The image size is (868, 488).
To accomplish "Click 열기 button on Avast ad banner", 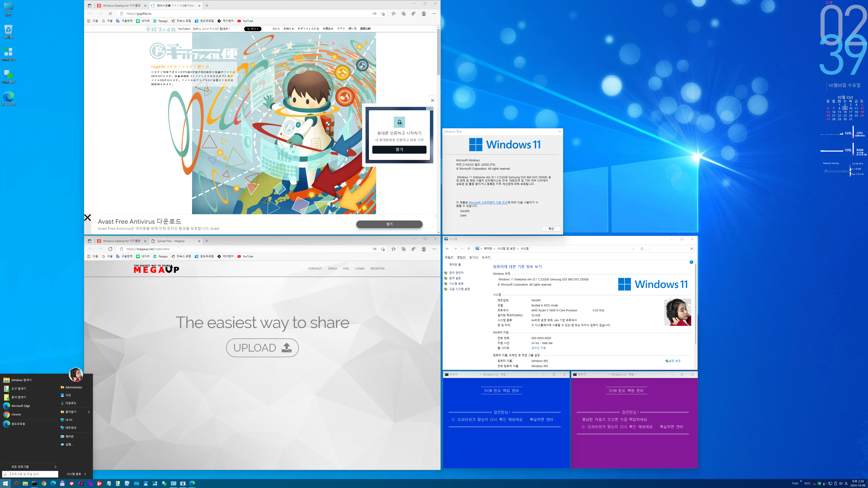I will point(389,224).
